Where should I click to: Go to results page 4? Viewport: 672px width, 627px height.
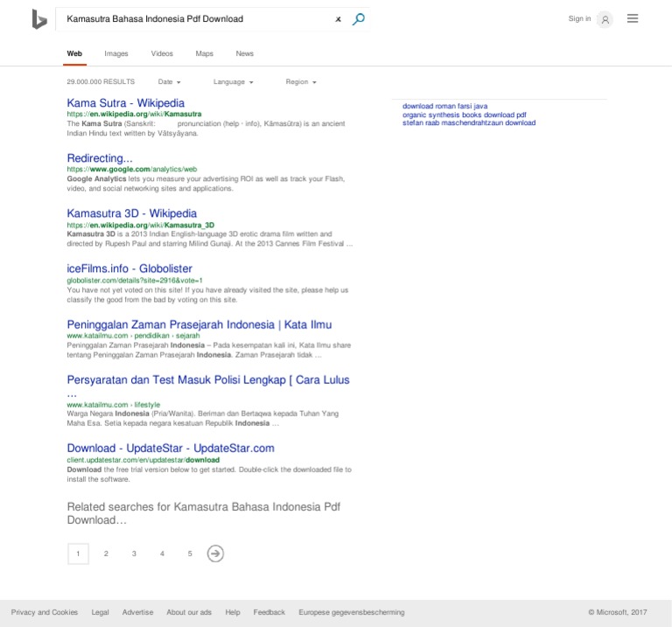162,554
